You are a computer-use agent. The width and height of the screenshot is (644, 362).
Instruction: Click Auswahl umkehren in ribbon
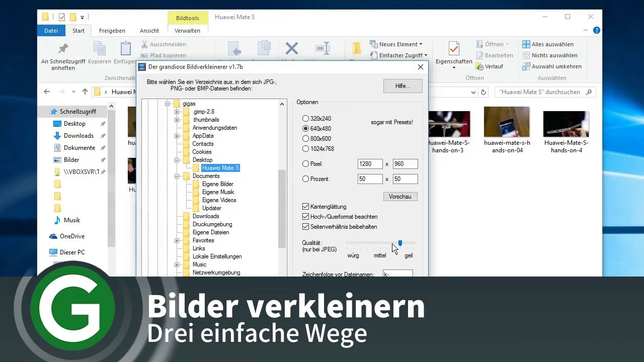click(x=552, y=66)
